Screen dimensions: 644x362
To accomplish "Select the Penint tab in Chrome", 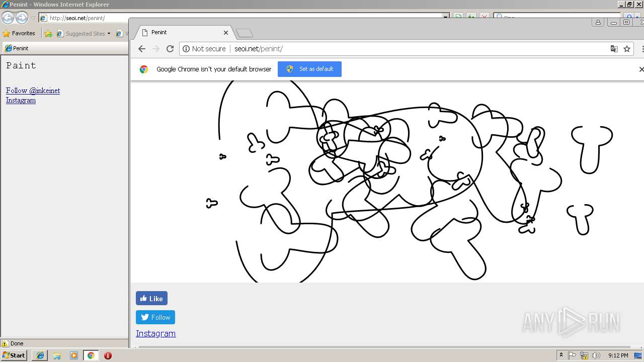I will (x=184, y=32).
